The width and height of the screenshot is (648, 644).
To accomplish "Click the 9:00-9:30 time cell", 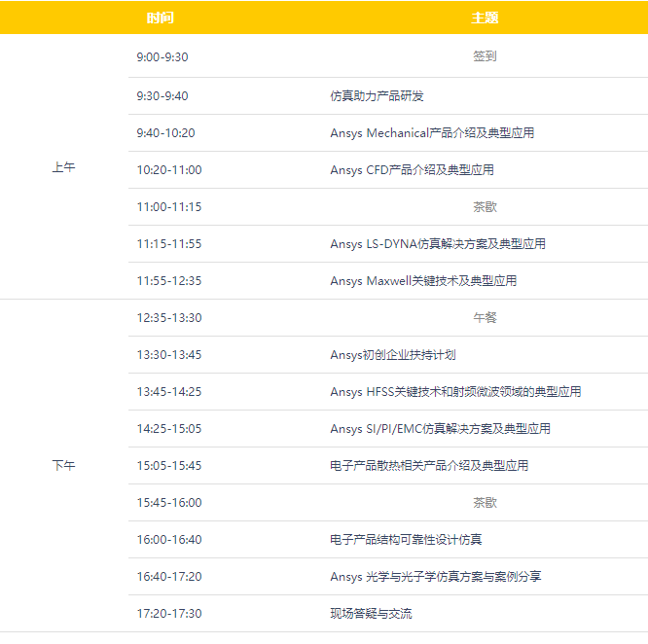I will point(162,57).
